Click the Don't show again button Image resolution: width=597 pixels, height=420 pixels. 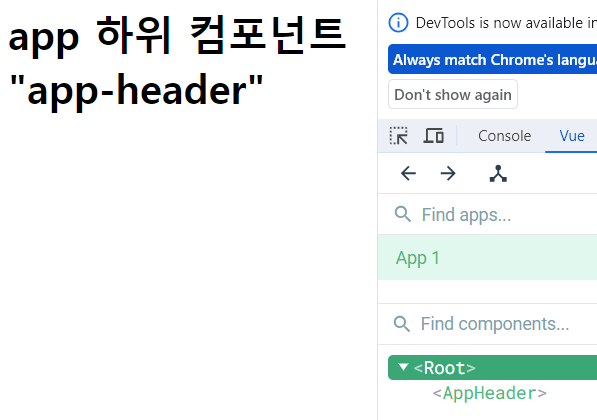coord(453,94)
